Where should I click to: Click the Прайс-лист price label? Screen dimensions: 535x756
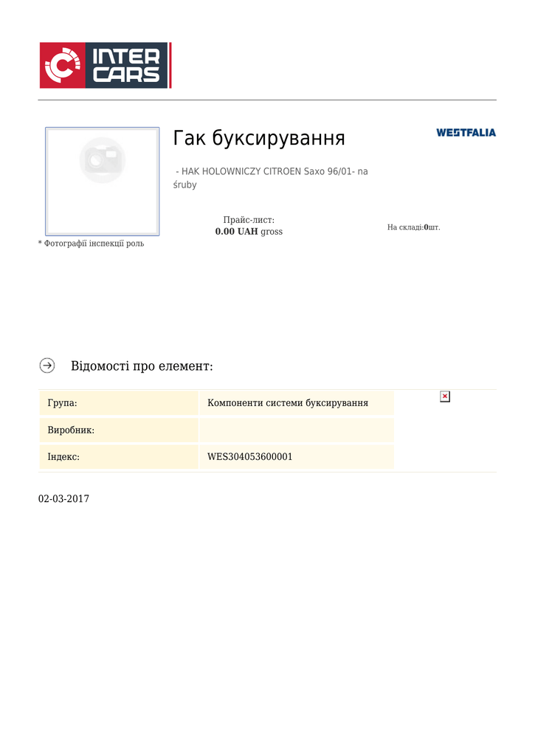[249, 220]
